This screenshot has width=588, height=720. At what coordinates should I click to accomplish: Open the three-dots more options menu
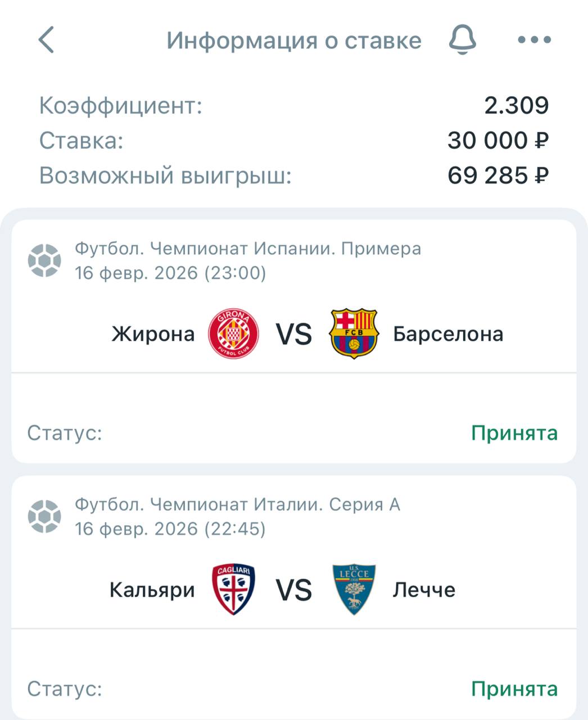tap(534, 40)
